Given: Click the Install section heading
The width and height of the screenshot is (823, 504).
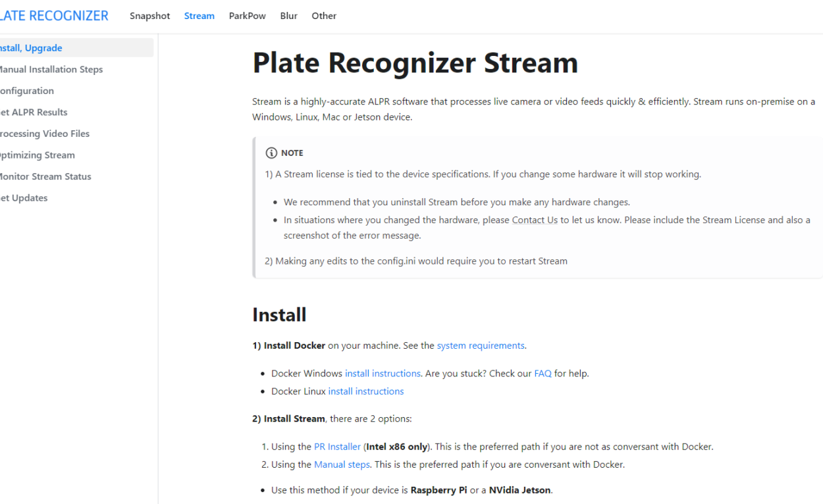Looking at the screenshot, I should click(x=279, y=315).
